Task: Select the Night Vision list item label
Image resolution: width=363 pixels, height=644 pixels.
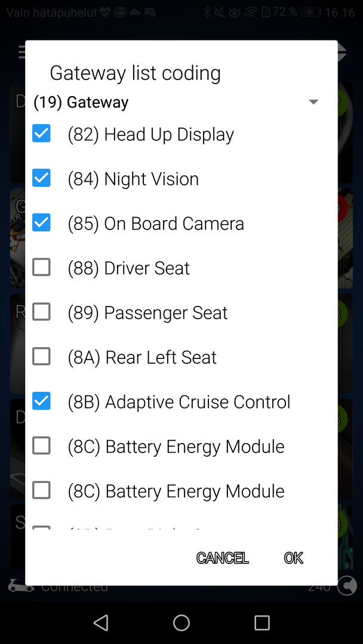Action: tap(151, 179)
